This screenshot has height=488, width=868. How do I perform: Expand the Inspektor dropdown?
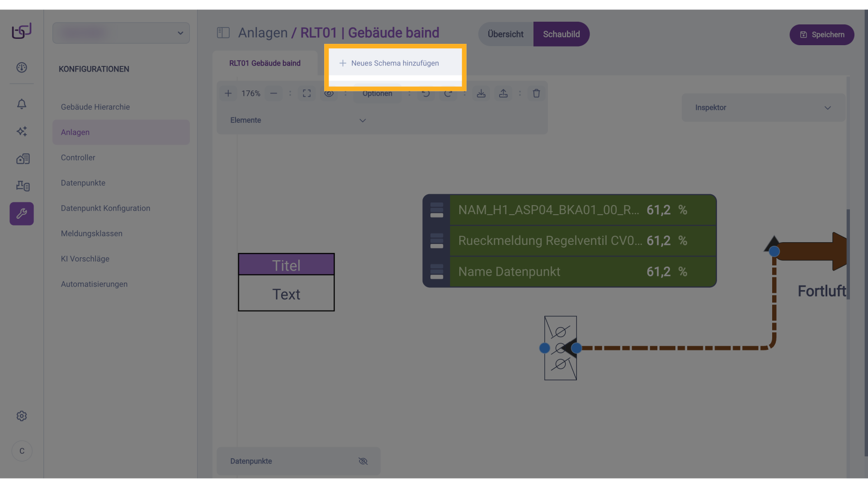(x=827, y=108)
